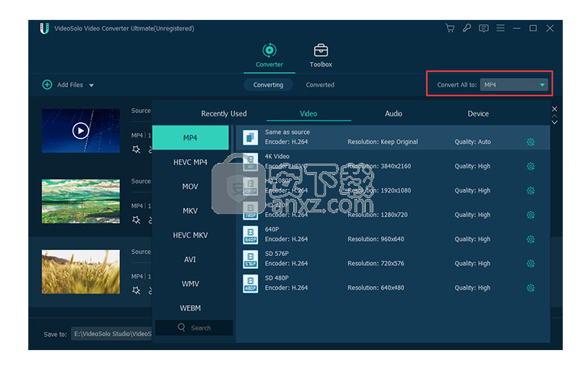The width and height of the screenshot is (588, 370).
Task: Click the edit star icon for third video
Action: pos(136,290)
